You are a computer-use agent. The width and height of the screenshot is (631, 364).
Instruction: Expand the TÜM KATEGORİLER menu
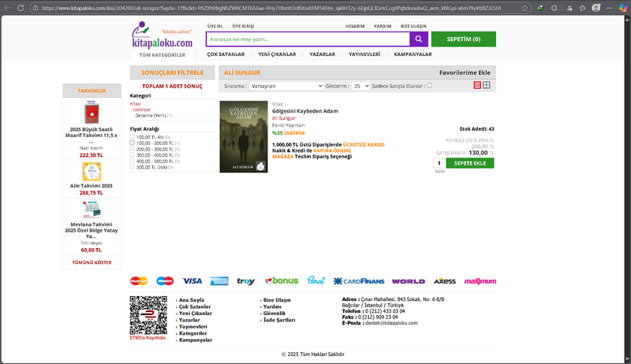coord(162,55)
